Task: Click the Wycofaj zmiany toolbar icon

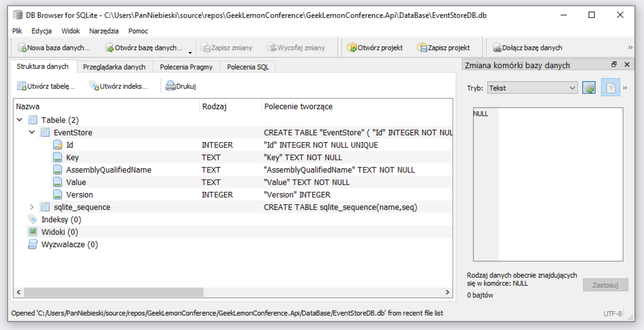Action: (272, 48)
